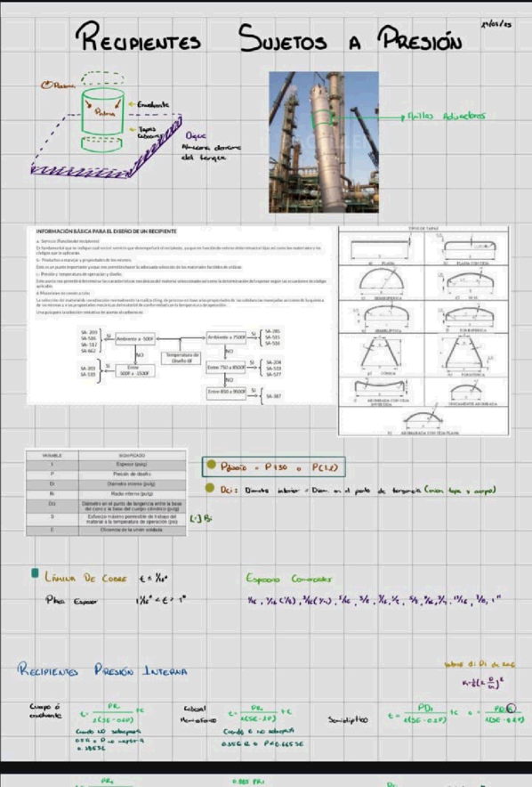Image resolution: width=532 pixels, height=787 pixels.
Task: Click the 'Cuerpo ó envolvente' label
Action: tap(45, 711)
